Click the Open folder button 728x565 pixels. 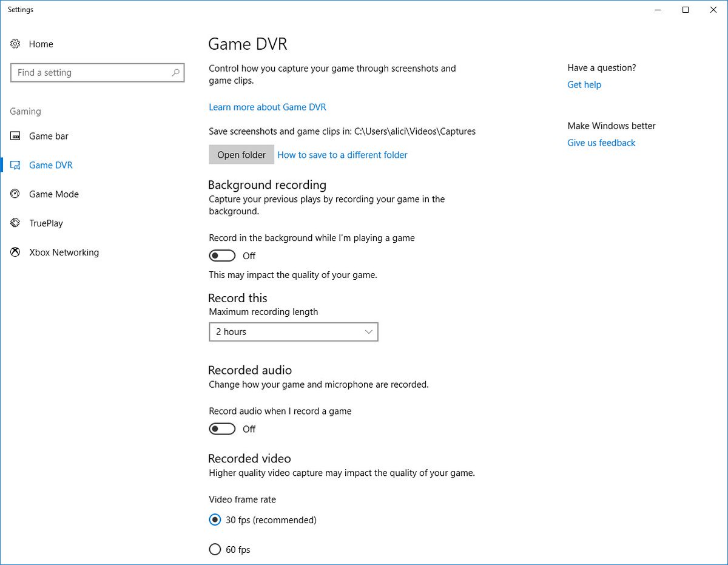point(241,155)
